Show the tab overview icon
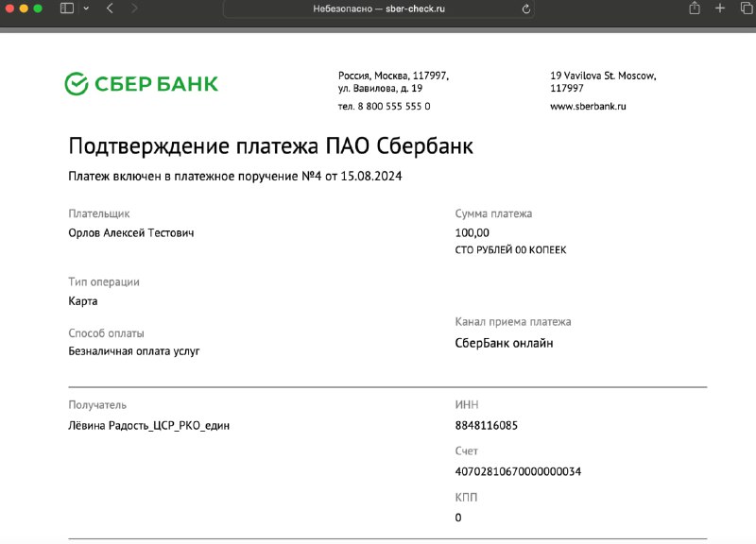Screen dimensions: 756x544 [747, 8]
